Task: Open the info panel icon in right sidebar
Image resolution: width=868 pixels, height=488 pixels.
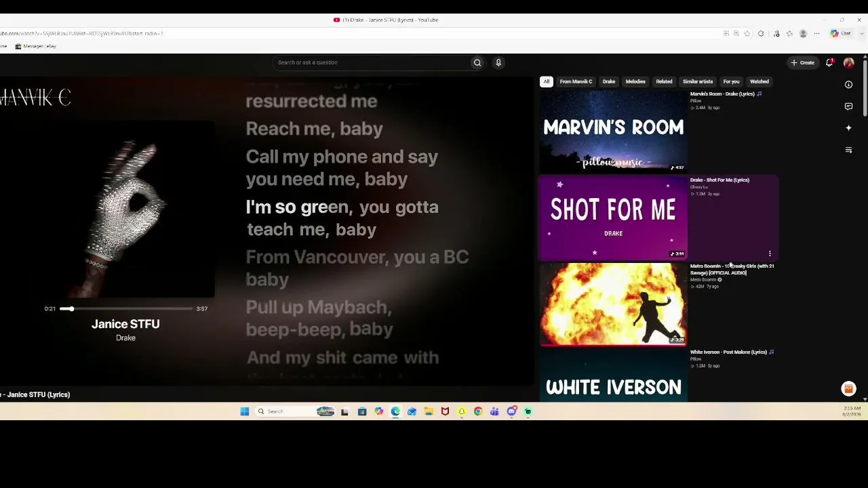Action: coord(848,85)
